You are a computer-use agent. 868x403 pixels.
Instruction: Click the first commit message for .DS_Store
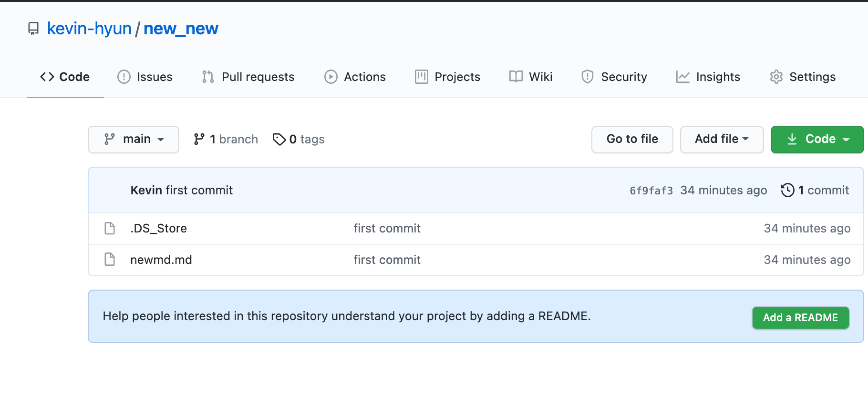pos(387,229)
